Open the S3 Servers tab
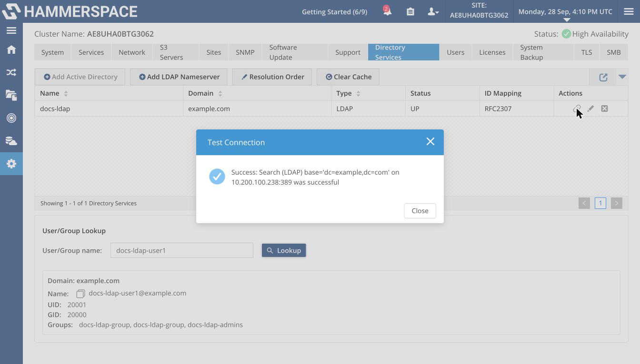 [x=176, y=52]
